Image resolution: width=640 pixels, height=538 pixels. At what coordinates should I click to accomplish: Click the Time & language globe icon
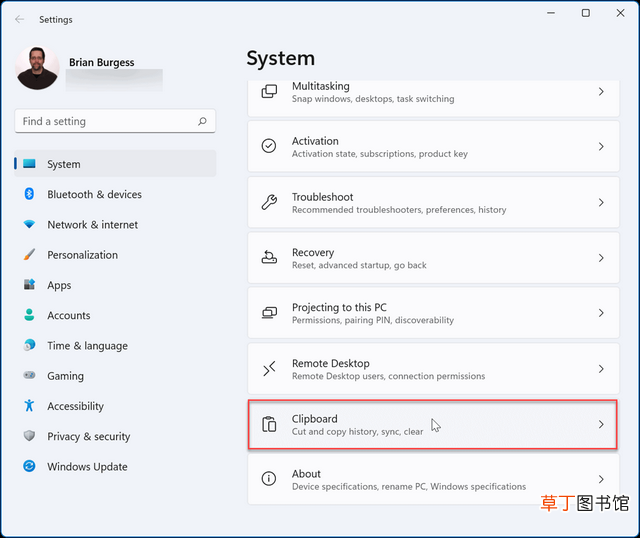29,345
